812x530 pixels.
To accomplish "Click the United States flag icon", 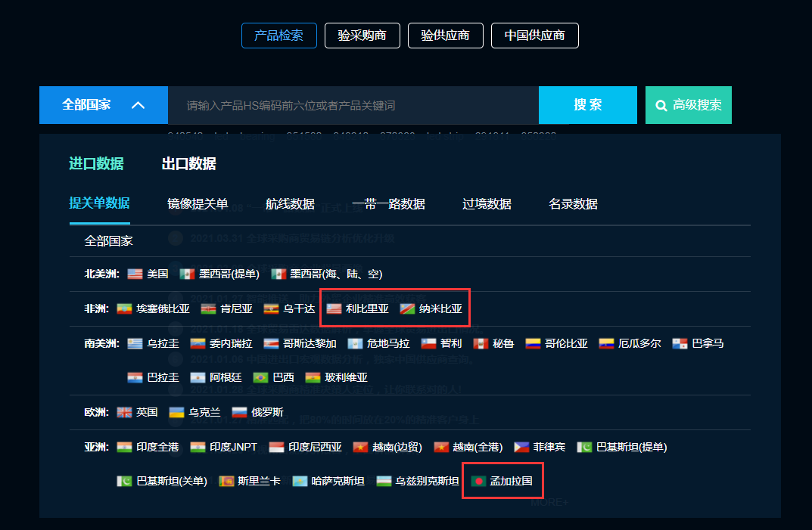I will (x=135, y=274).
